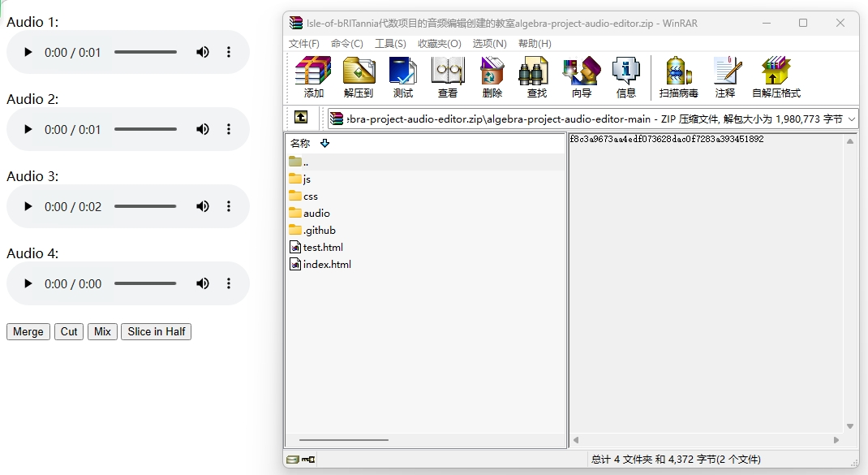Open the Commands (命令) menu
Image resolution: width=868 pixels, height=475 pixels.
point(347,43)
